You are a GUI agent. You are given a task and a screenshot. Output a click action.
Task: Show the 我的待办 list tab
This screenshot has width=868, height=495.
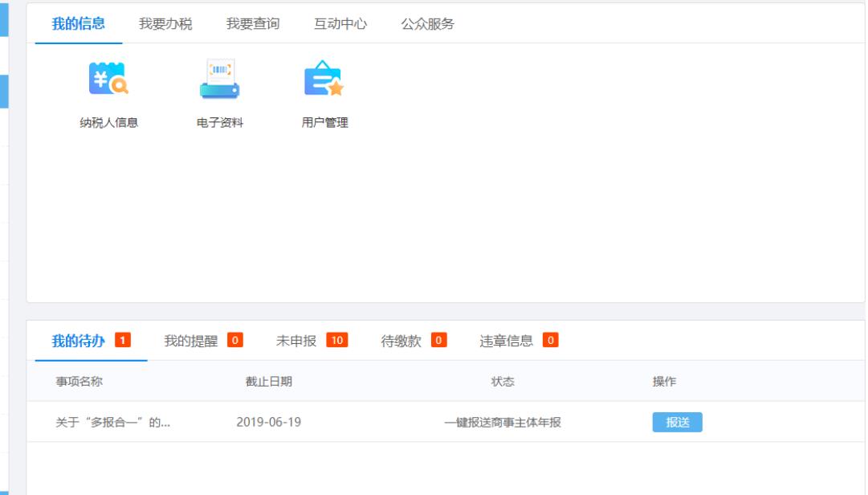(79, 341)
